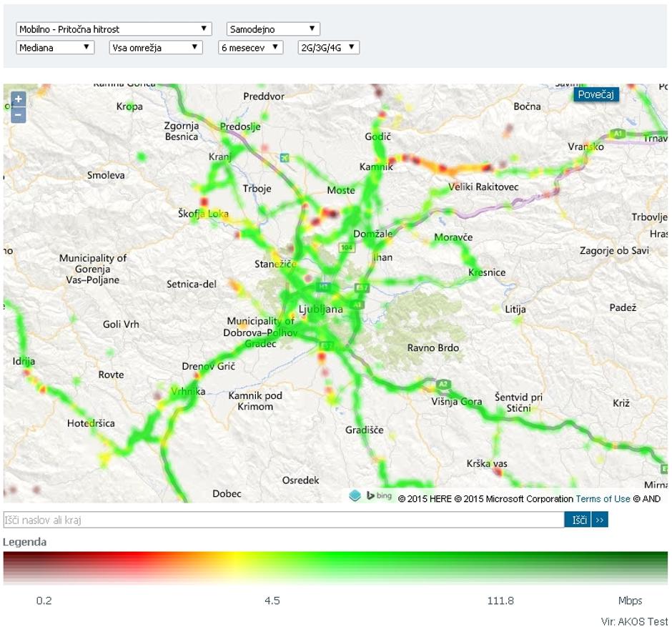Open the Vsa omrežja network dropdown

156,48
